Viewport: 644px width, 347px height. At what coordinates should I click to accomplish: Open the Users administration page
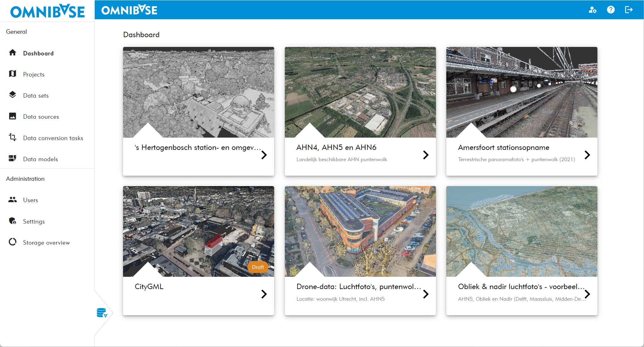coord(31,200)
